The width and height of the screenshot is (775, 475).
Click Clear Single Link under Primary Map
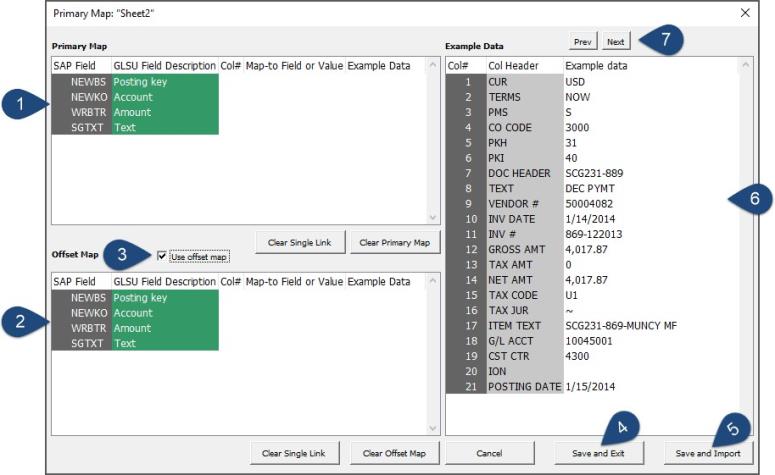300,243
